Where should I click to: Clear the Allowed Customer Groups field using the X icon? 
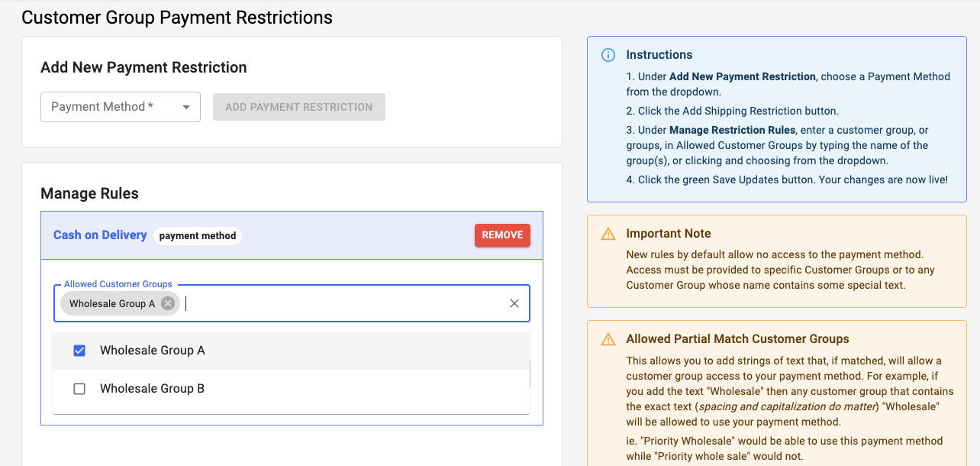[514, 303]
